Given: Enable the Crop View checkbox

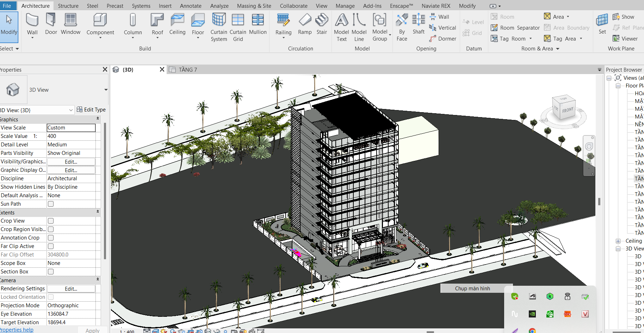Looking at the screenshot, I should [50, 220].
